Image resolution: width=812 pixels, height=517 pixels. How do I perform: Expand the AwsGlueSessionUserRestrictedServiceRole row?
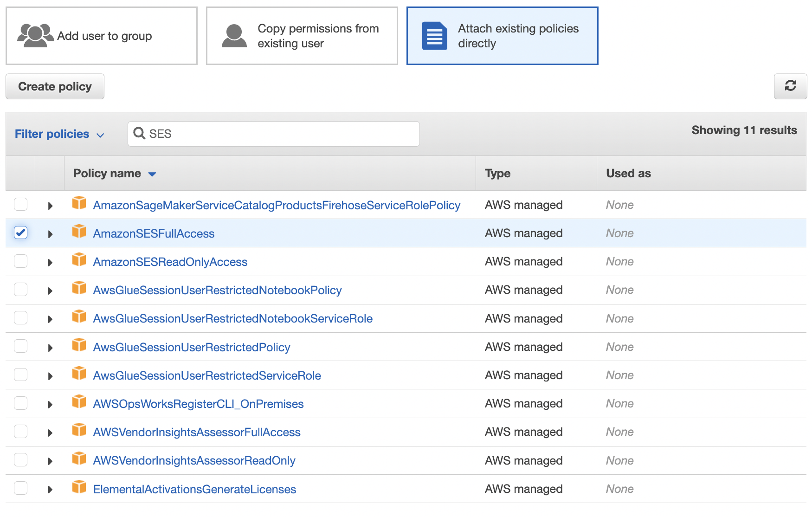tap(50, 376)
